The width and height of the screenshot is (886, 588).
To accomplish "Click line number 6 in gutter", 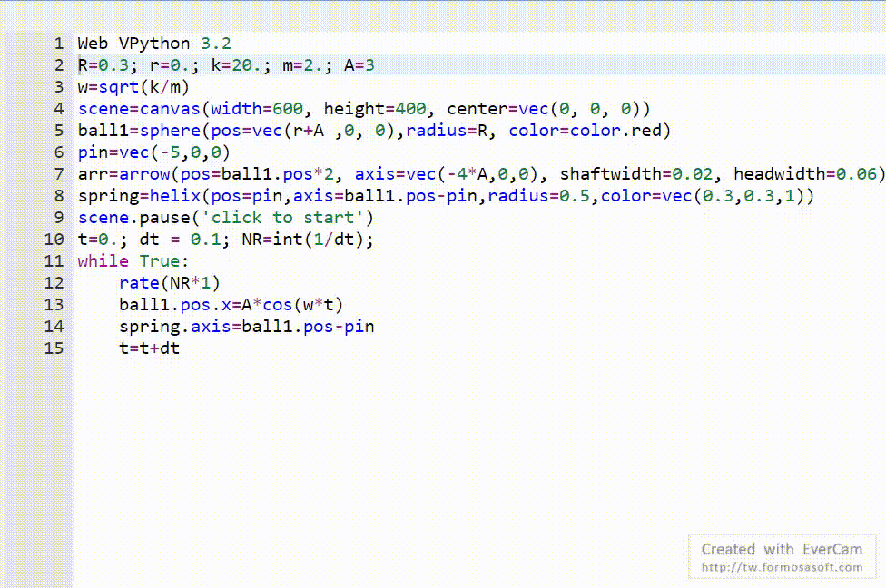I will tap(59, 152).
